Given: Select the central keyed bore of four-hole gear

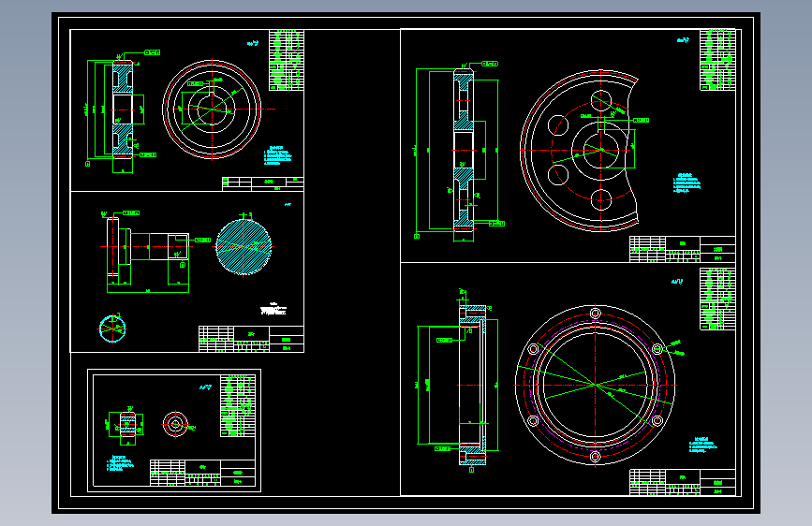Looking at the screenshot, I should point(601,150).
